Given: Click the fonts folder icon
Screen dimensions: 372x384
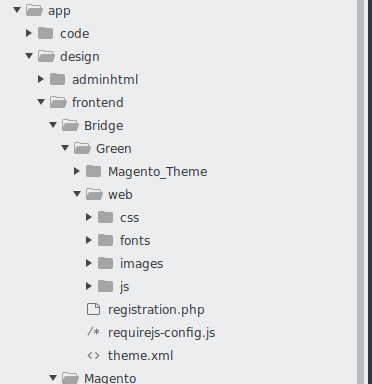Looking at the screenshot, I should 106,240.
